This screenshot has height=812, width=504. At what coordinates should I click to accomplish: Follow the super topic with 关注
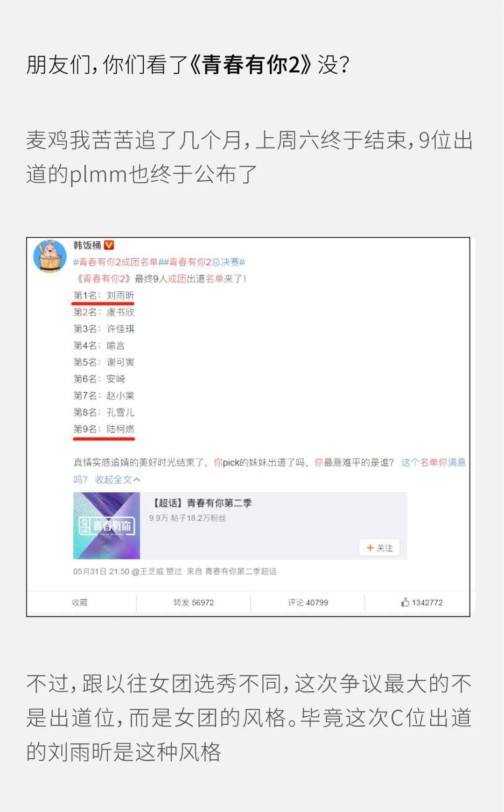[x=379, y=548]
